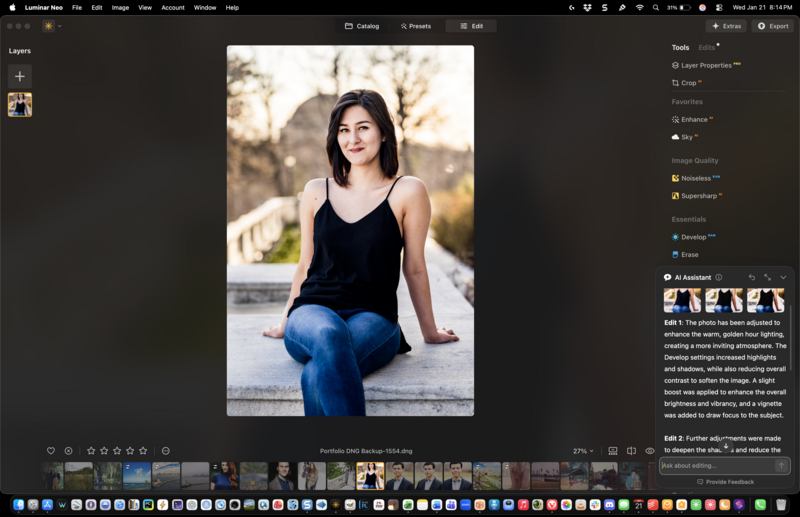The image size is (800, 517).
Task: Open the Window menu
Action: click(205, 8)
